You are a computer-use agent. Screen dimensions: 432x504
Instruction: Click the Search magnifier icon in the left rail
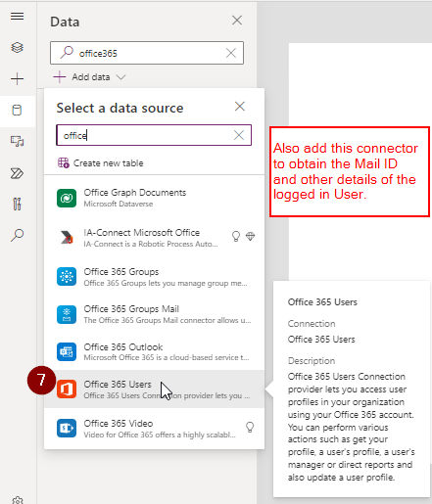pos(17,235)
